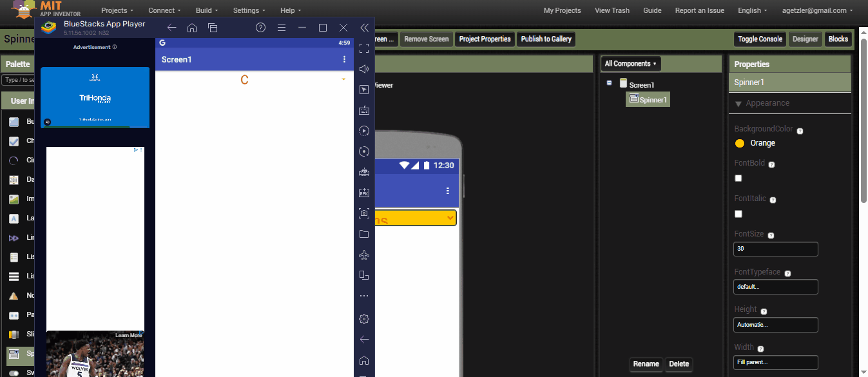
Task: Toggle BlueStacks fullscreen icon
Action: click(364, 48)
